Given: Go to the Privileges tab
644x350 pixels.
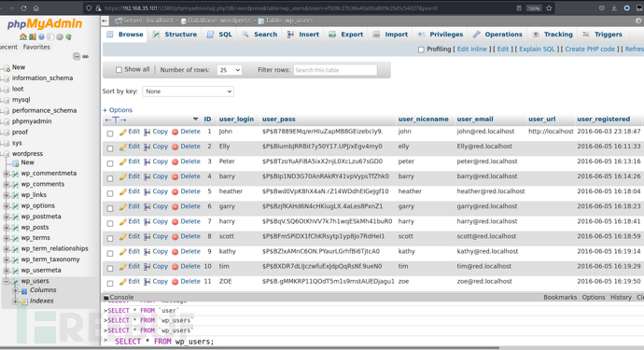Looking at the screenshot, I should (x=441, y=35).
